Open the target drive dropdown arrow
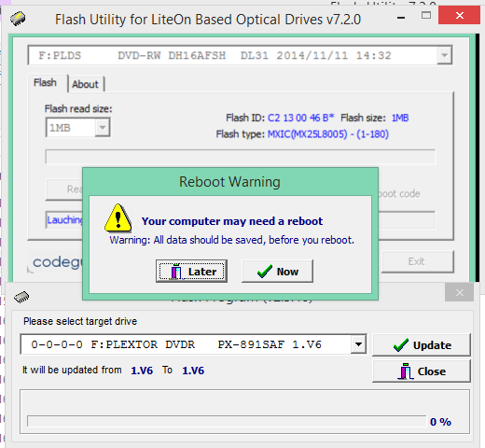The height and width of the screenshot is (448, 485). pyautogui.click(x=358, y=344)
